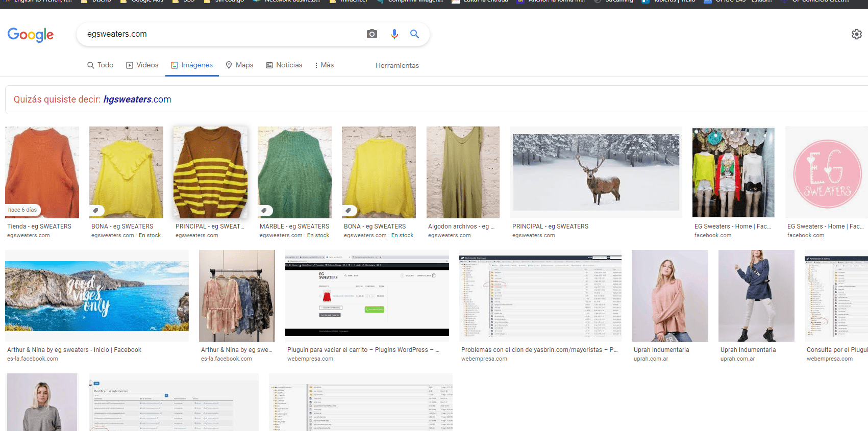Screen dimensions: 868x431
Task: Open the orange sweater Tienda thumbnail
Action: point(42,172)
